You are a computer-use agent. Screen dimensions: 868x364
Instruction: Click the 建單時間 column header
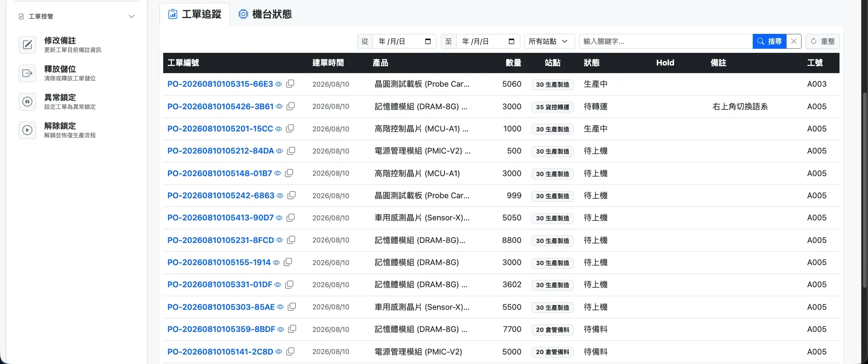tap(328, 63)
